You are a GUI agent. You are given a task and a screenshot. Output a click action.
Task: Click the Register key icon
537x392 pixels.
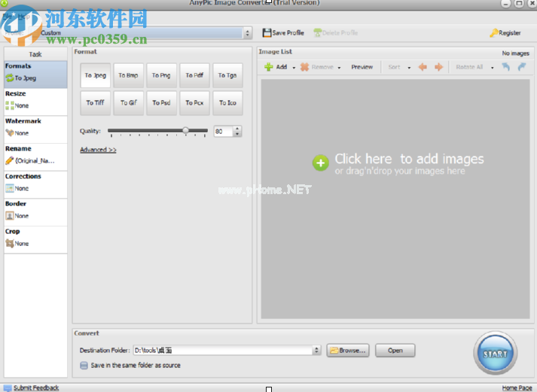pyautogui.click(x=494, y=33)
